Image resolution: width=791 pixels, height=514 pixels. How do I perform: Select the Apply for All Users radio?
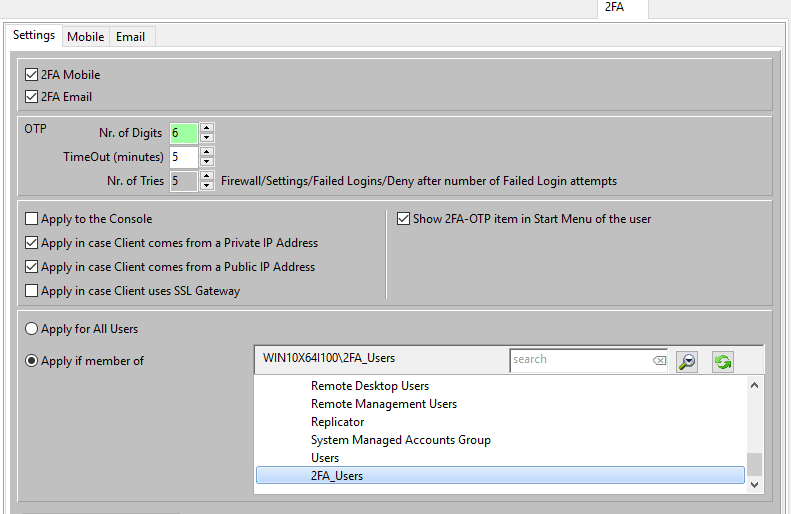click(x=32, y=329)
